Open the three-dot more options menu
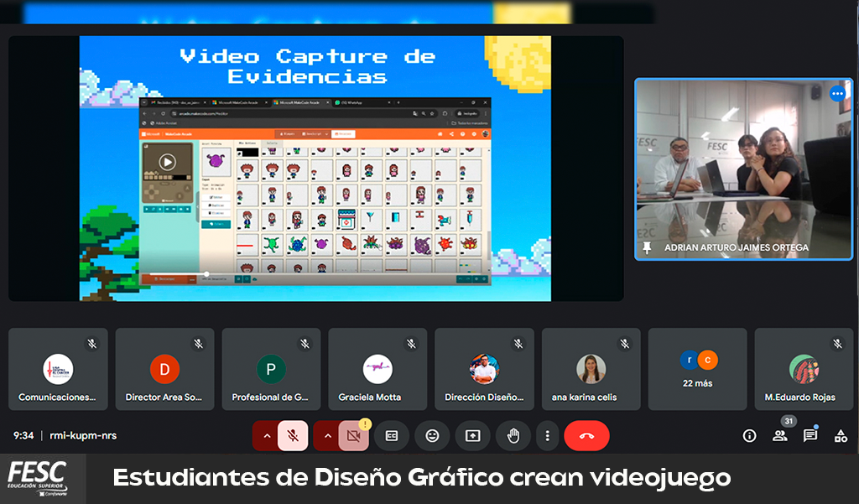Image resolution: width=859 pixels, height=504 pixels. tap(547, 436)
